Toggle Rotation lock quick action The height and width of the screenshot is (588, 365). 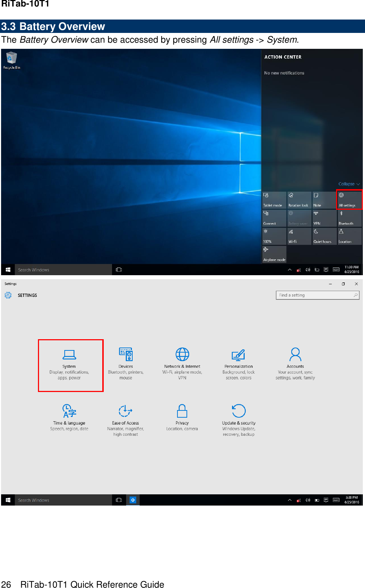[x=299, y=200]
